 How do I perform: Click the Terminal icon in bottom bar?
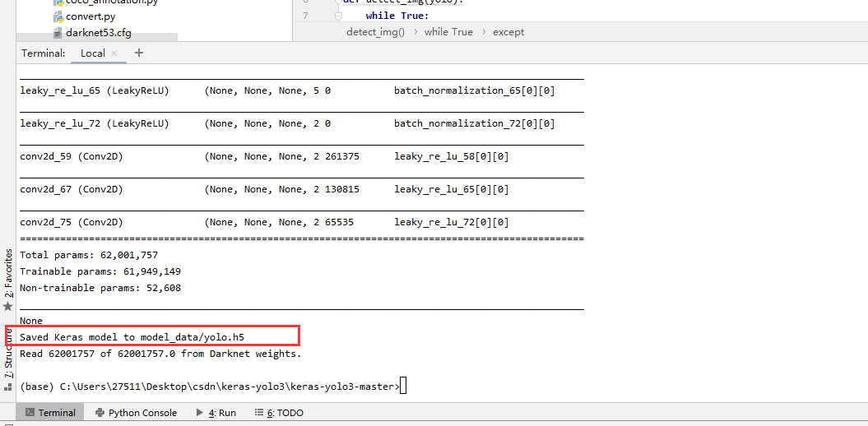(30, 413)
